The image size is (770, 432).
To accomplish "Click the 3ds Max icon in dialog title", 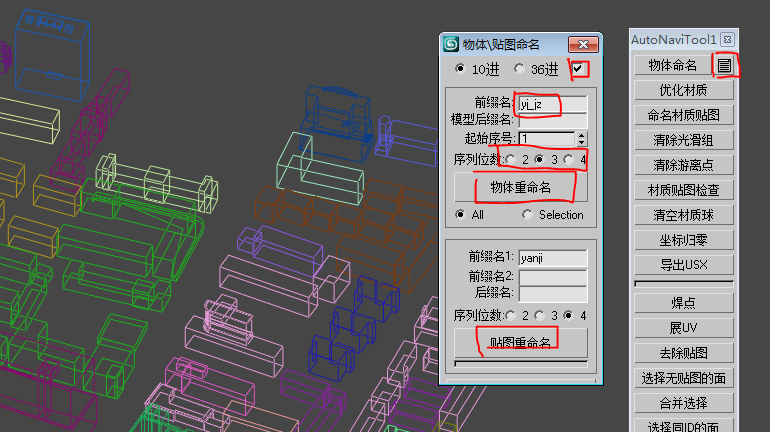I will click(x=451, y=44).
